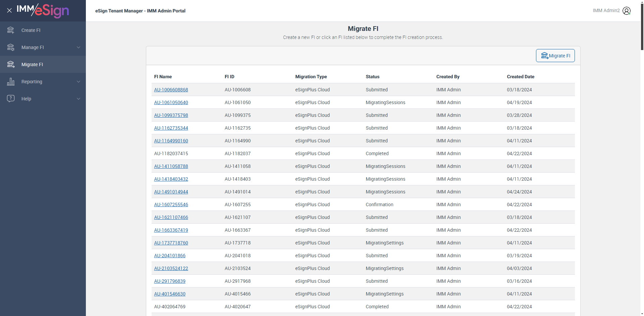The height and width of the screenshot is (316, 644).
Task: Click the Help question bubble icon
Action: (x=11, y=99)
